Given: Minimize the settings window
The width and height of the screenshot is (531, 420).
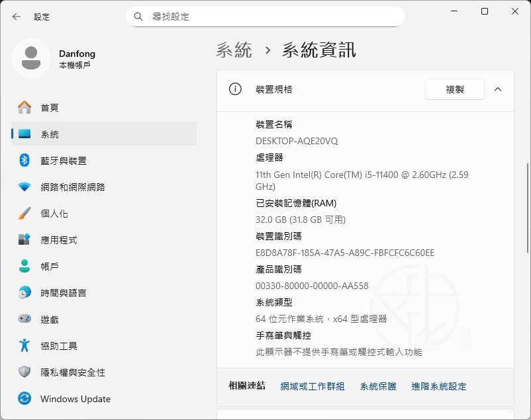Looking at the screenshot, I should click(x=454, y=11).
